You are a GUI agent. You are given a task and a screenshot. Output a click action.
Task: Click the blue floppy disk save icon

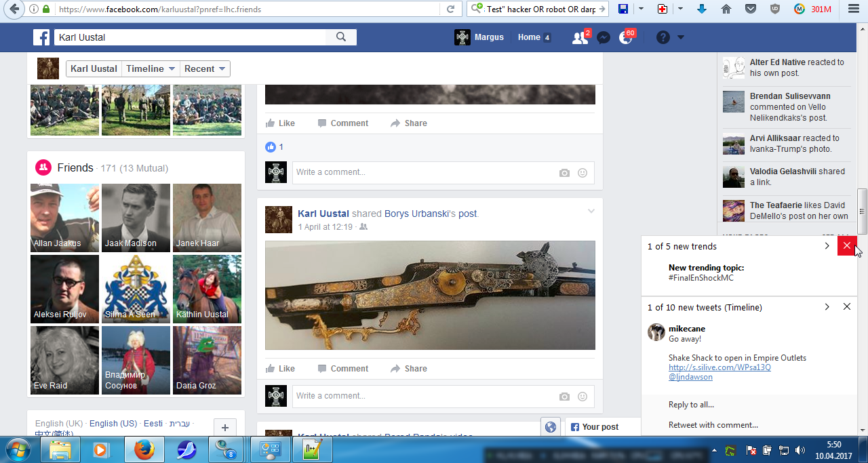click(x=623, y=9)
